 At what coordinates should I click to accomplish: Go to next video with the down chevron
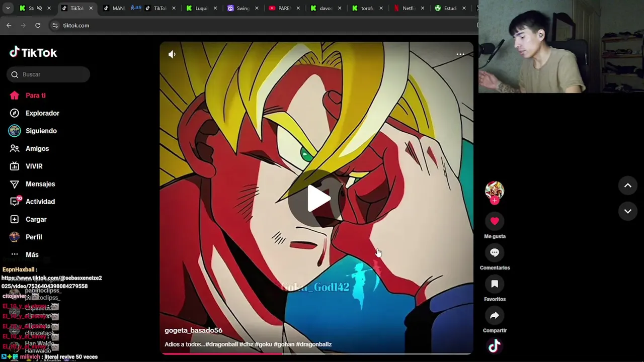(x=628, y=211)
